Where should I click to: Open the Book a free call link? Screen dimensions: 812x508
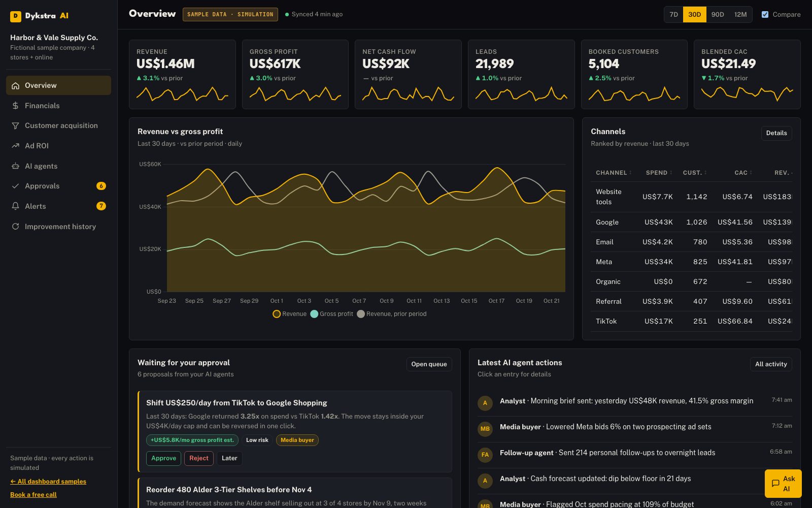33,495
